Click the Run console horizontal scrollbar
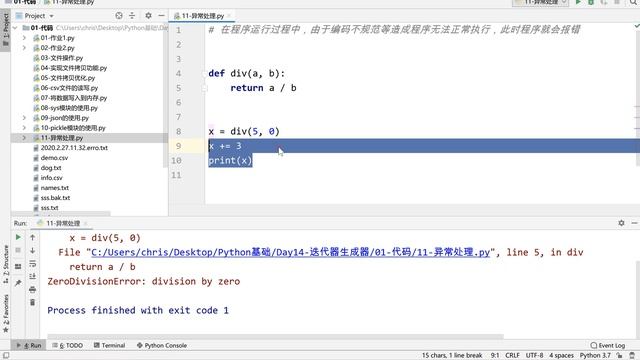The image size is (640, 360). [x=275, y=337]
